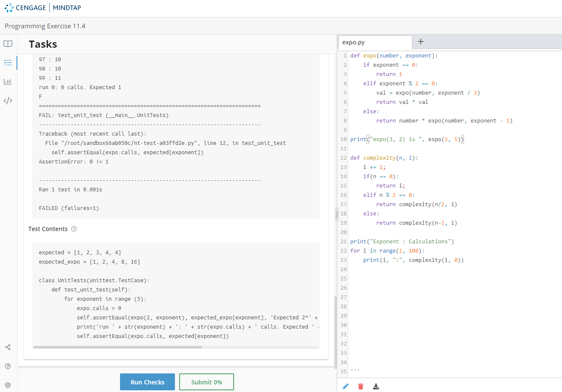Add a new file with the plus button

click(420, 42)
